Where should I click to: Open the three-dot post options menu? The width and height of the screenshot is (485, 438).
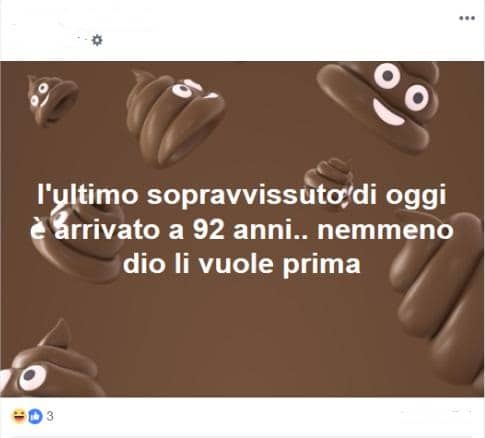click(x=467, y=18)
